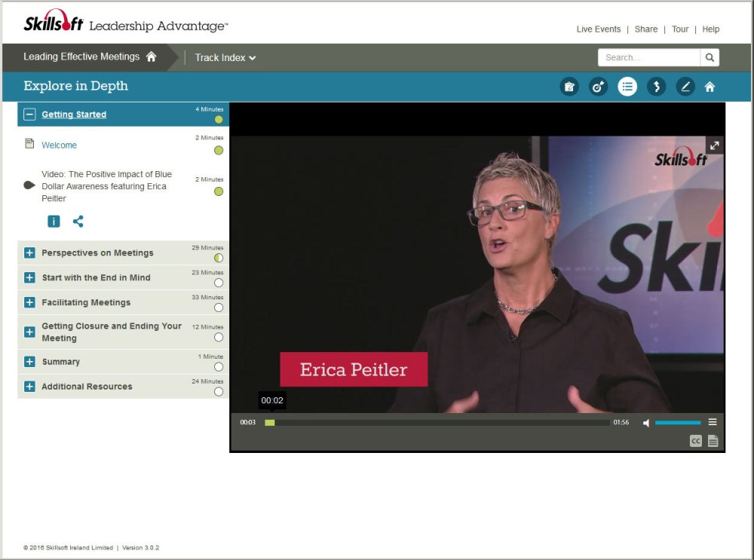The image size is (754, 560).
Task: Adjust the blue volume slider
Action: (x=677, y=423)
